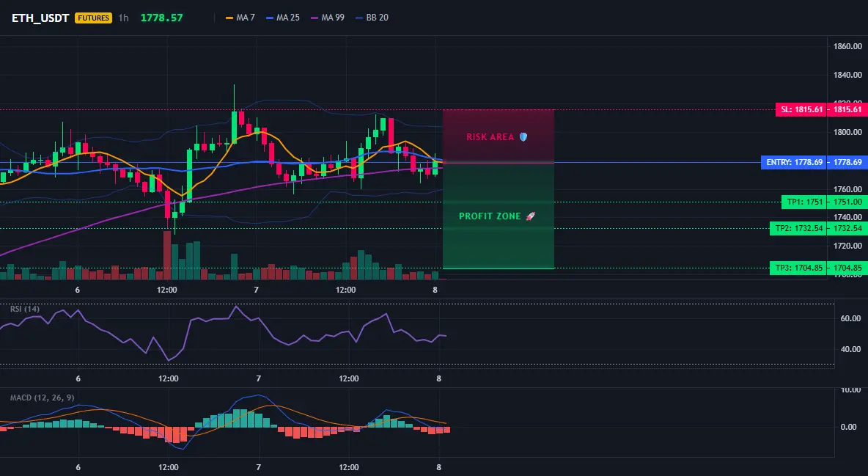
Task: Click the TP2: 1732.54 label
Action: pos(799,228)
